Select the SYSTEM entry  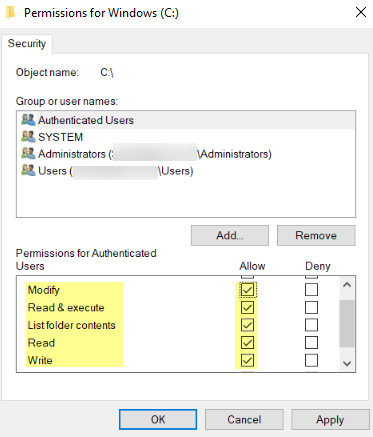(186, 137)
